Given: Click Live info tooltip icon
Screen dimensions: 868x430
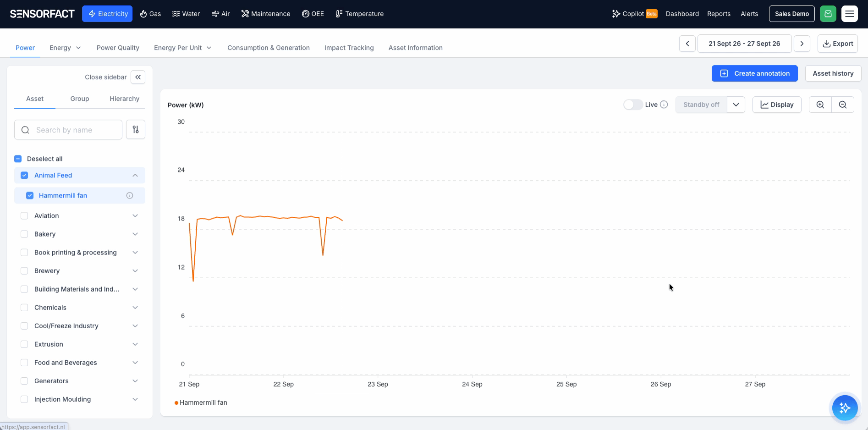Looking at the screenshot, I should click(x=664, y=105).
